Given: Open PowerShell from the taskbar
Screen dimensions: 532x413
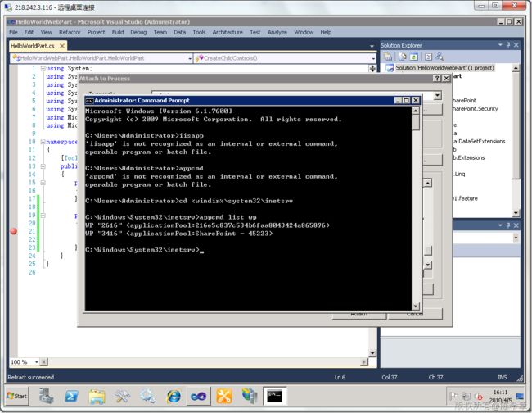Looking at the screenshot, I should (x=71, y=396).
